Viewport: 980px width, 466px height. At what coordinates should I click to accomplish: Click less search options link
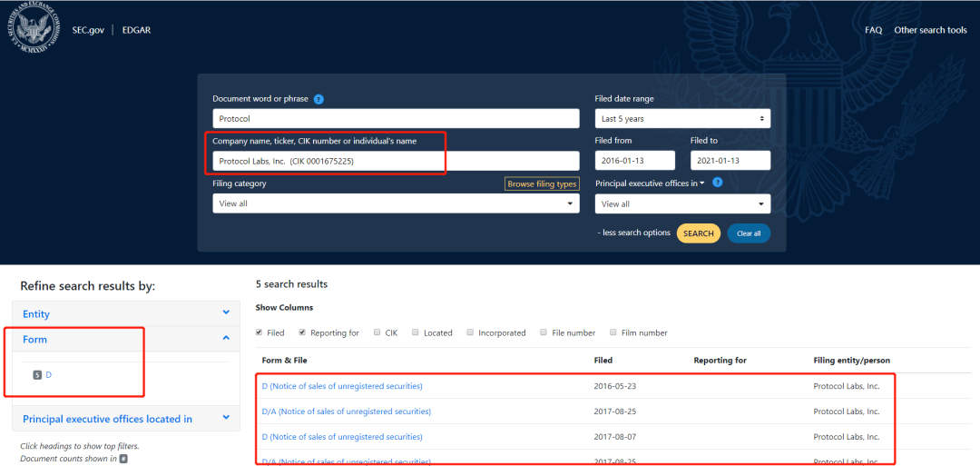[633, 233]
